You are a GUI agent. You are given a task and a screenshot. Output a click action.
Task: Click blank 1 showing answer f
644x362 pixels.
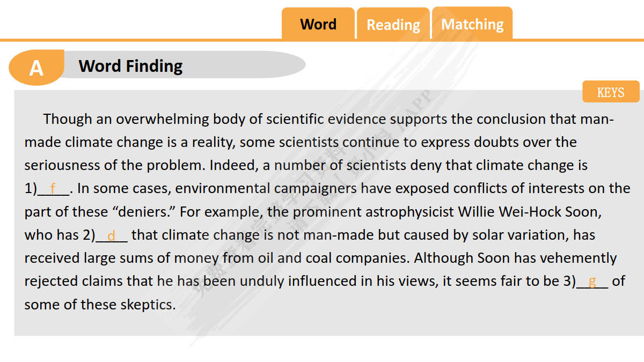53,189
